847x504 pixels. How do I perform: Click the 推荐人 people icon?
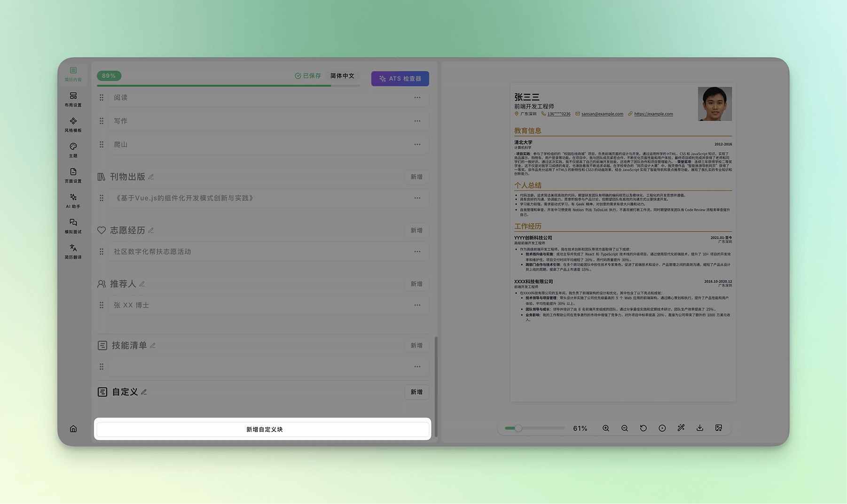tap(102, 284)
